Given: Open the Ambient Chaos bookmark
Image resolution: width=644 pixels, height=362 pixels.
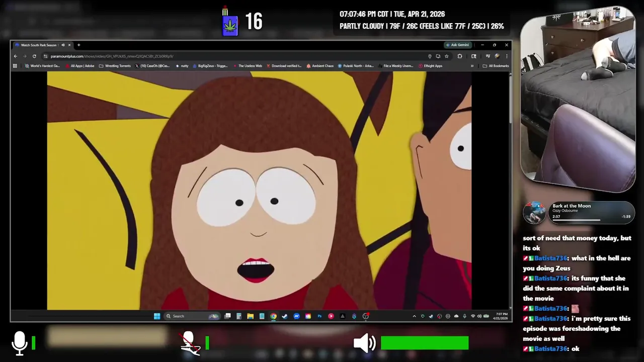Looking at the screenshot, I should (x=320, y=66).
